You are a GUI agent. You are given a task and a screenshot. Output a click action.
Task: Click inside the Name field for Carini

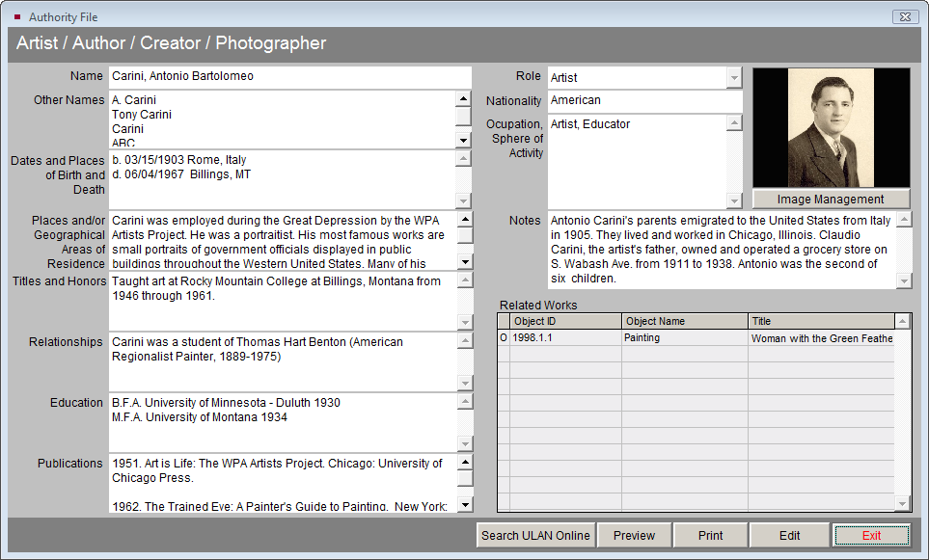pos(289,76)
